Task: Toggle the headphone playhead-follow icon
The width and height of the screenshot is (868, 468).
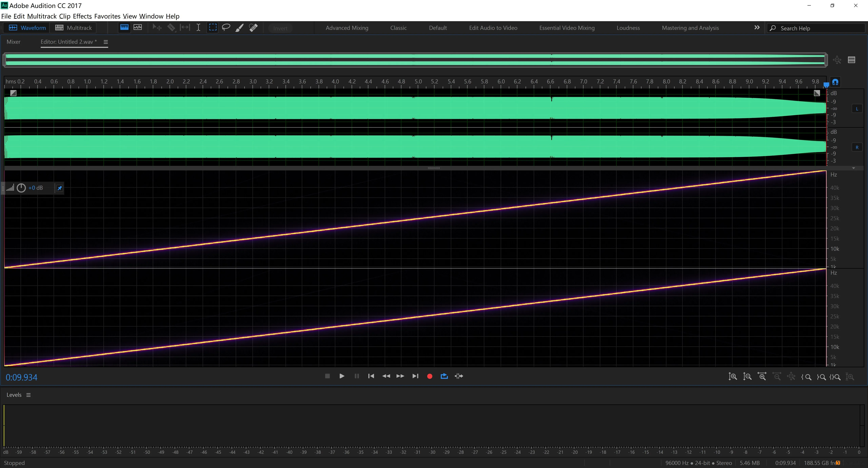Action: click(835, 82)
